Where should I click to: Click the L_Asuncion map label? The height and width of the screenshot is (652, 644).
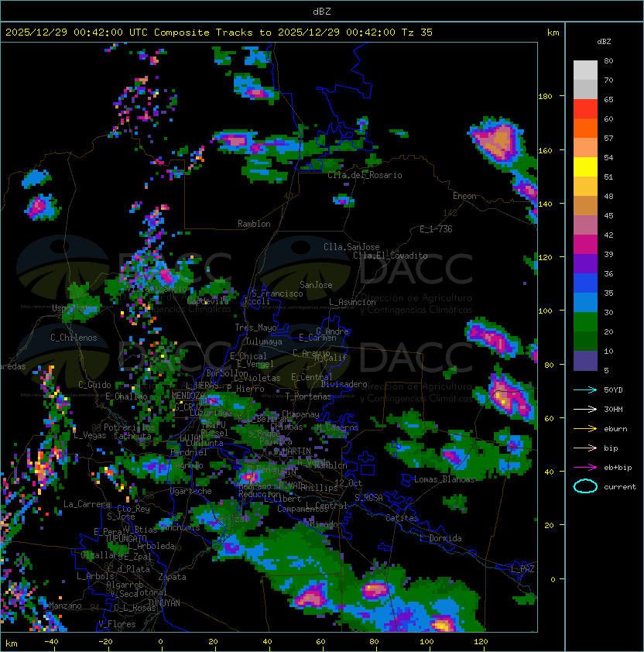coord(352,302)
